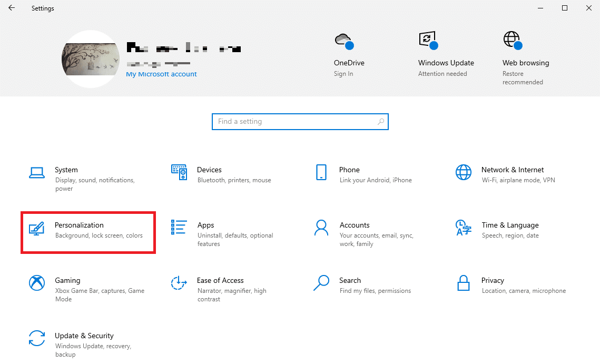Open the System settings title
The image size is (600, 364).
(66, 170)
